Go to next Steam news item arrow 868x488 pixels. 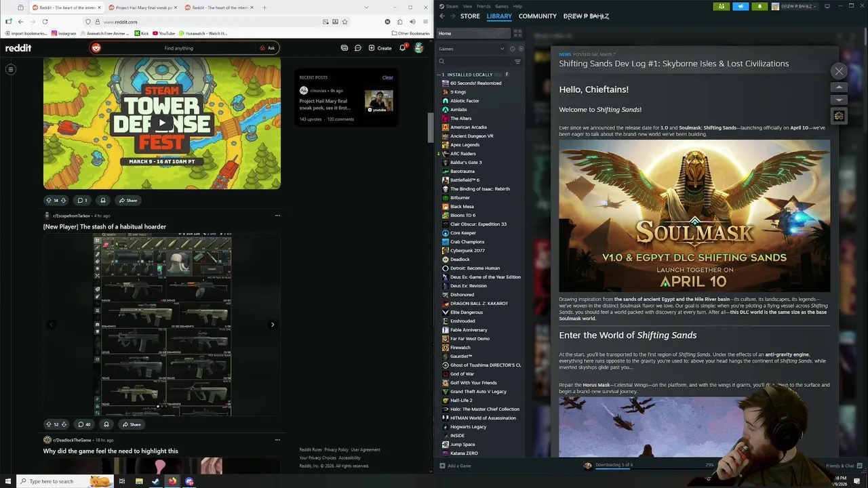[839, 100]
